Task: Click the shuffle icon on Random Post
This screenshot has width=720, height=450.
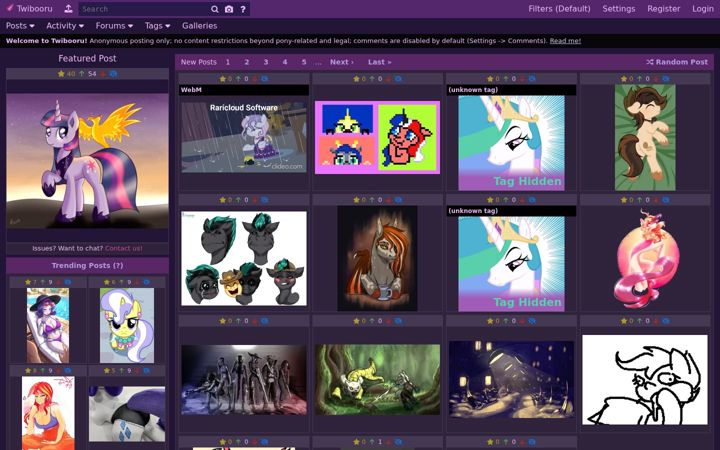Action: coord(650,62)
